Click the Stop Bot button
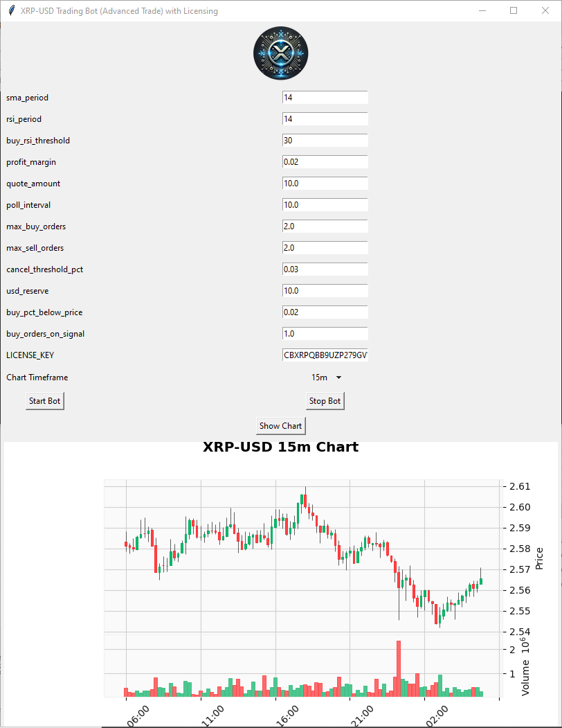 coord(325,401)
